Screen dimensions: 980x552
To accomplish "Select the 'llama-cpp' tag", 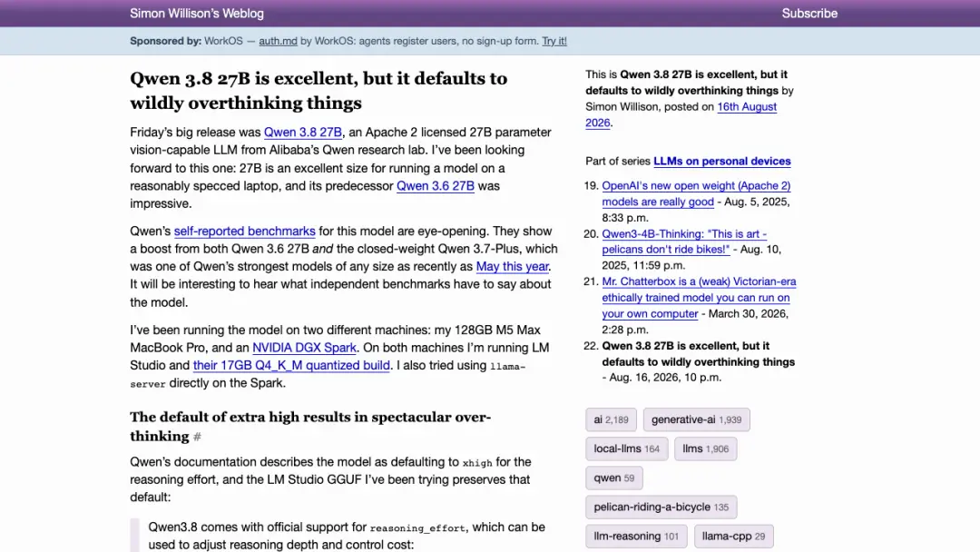I will (x=733, y=537).
